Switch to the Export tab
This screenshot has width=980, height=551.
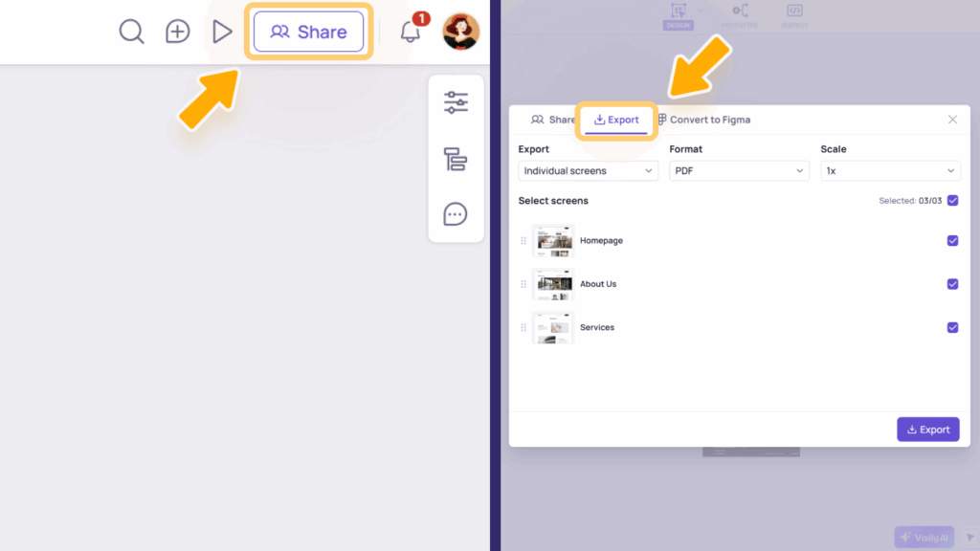coord(616,120)
